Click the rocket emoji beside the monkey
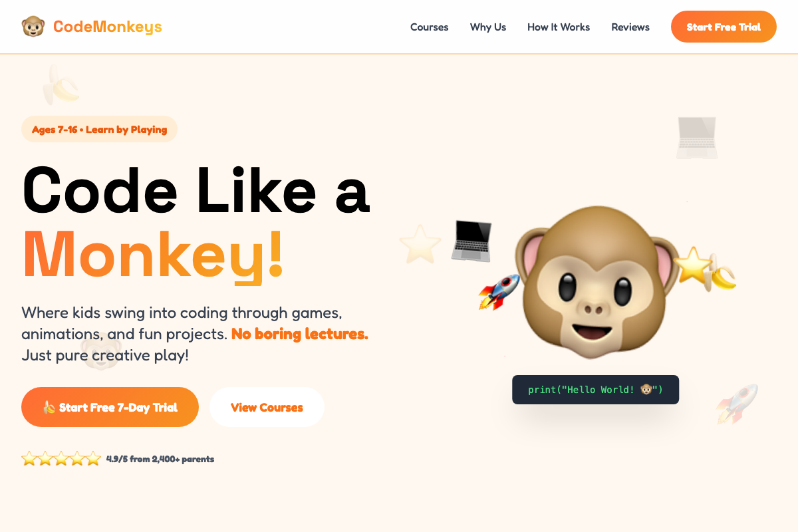 click(499, 291)
